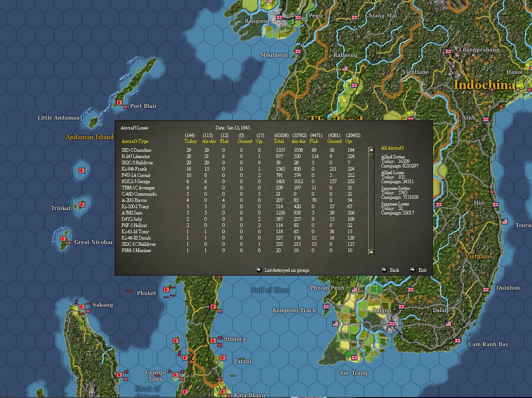Sort by the Today column header

(190, 141)
